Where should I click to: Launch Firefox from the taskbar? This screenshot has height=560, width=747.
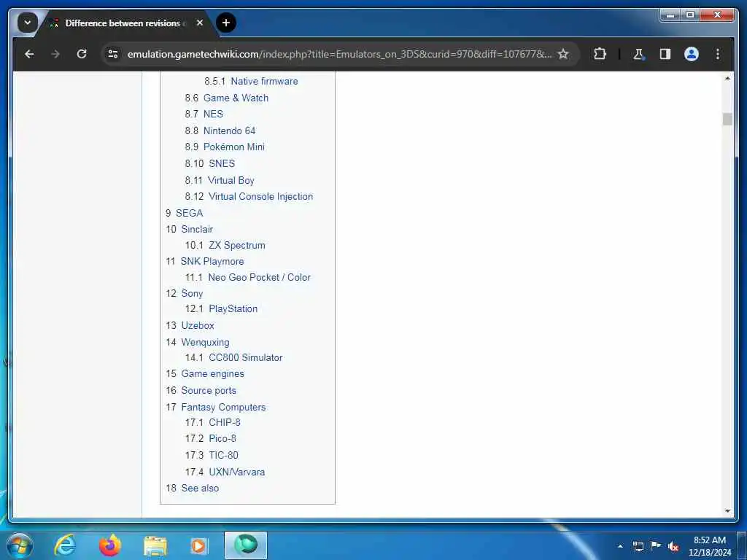click(110, 545)
